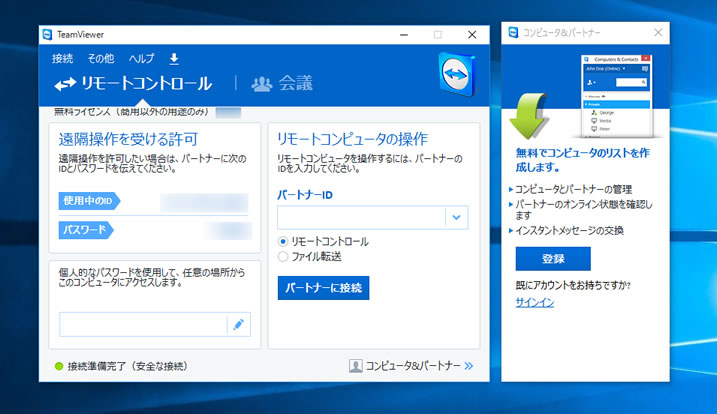Minimize the TeamViewer window
This screenshot has height=414, width=717.
[x=404, y=35]
